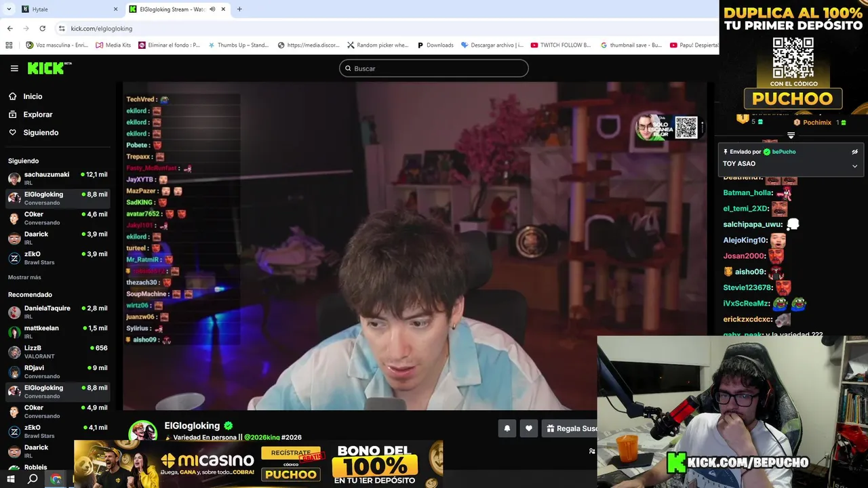Click the ElGlogloking streamer avatar below video
The width and height of the screenshot is (868, 488).
(x=143, y=431)
